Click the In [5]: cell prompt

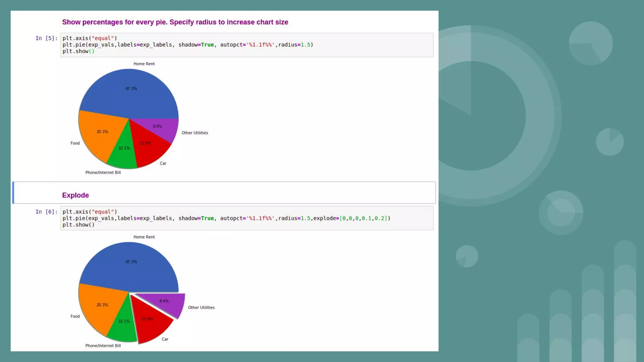pos(47,38)
